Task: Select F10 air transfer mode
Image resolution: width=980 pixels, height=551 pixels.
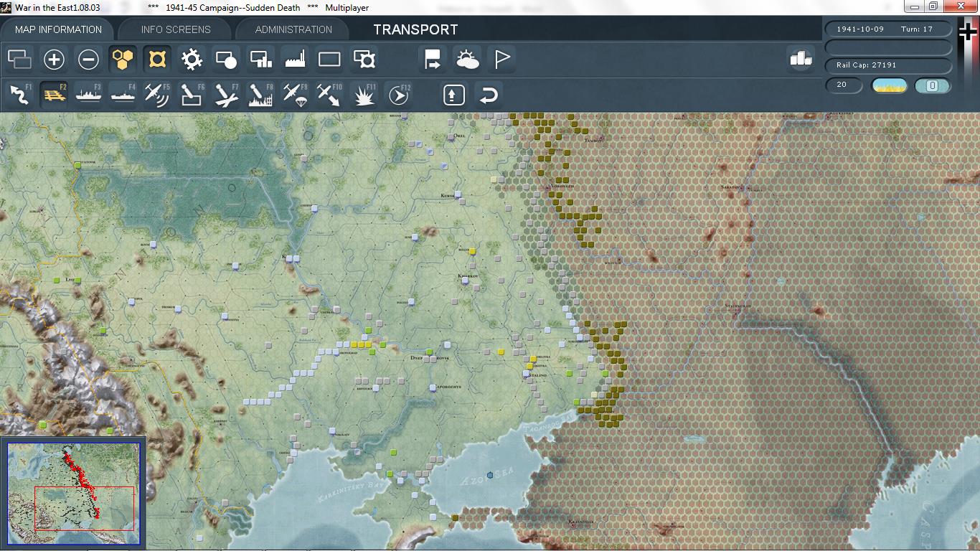Action: 329,95
